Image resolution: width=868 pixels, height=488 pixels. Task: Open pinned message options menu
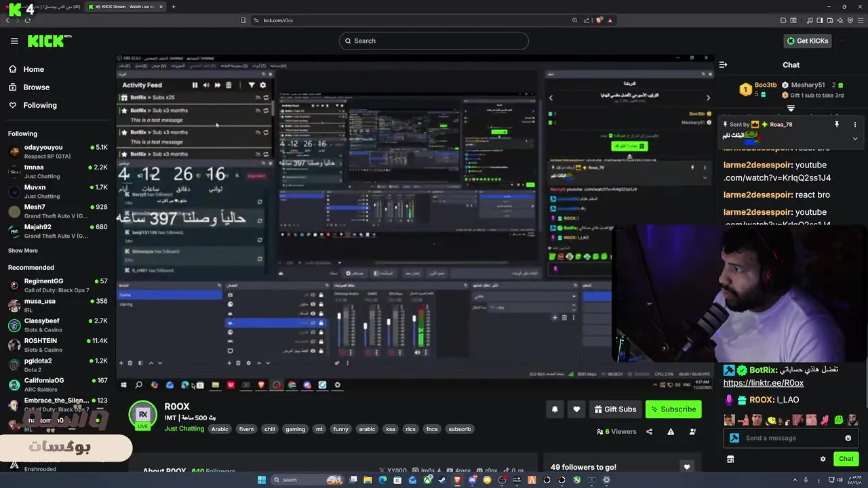click(854, 125)
